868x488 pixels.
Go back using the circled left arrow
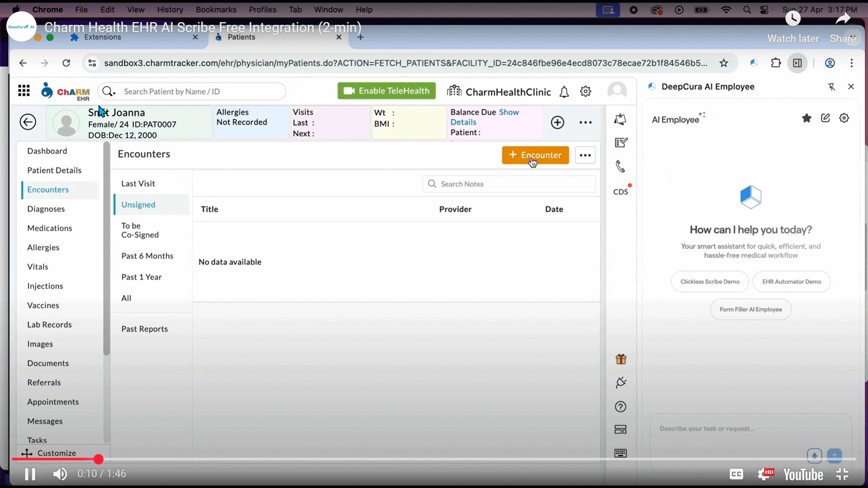(x=28, y=122)
